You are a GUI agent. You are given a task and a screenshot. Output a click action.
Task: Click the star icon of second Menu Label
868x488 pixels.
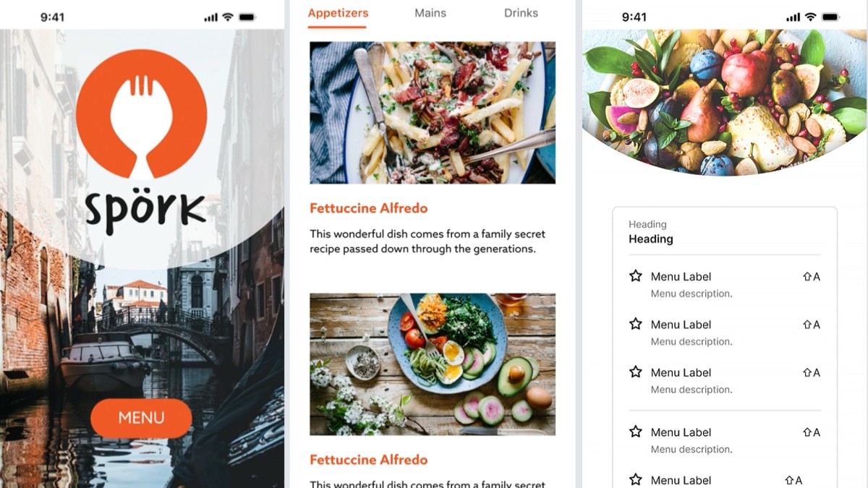[x=636, y=324]
